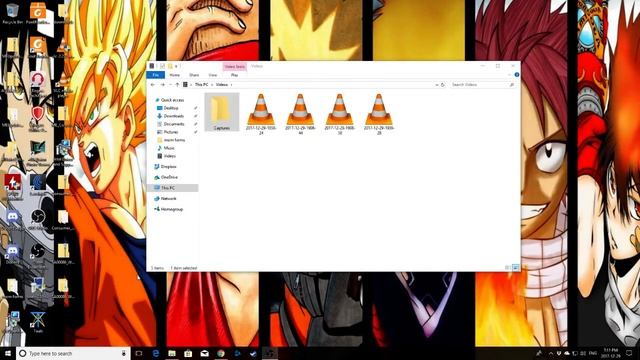
Task: Open Customize Quick Access Toolbar dropdown
Action: pyautogui.click(x=176, y=66)
